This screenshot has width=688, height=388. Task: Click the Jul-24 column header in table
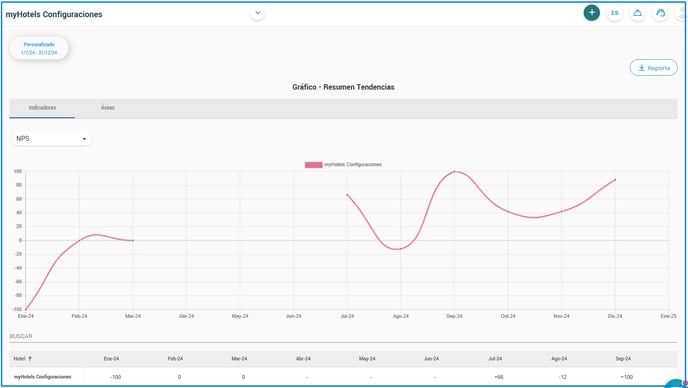pos(495,359)
